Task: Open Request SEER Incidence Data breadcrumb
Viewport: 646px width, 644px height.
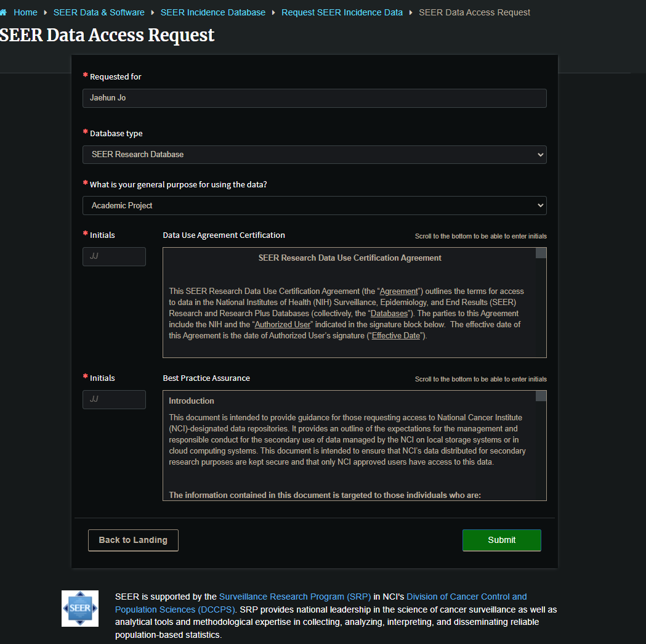Action: (342, 12)
